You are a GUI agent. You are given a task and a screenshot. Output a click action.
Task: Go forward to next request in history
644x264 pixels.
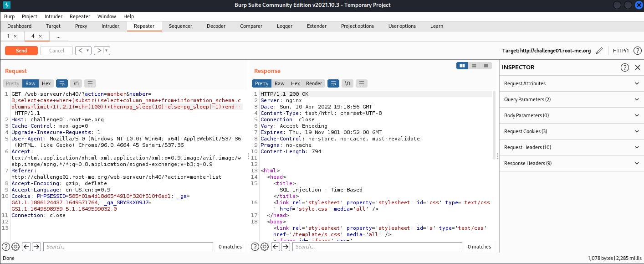click(x=99, y=51)
